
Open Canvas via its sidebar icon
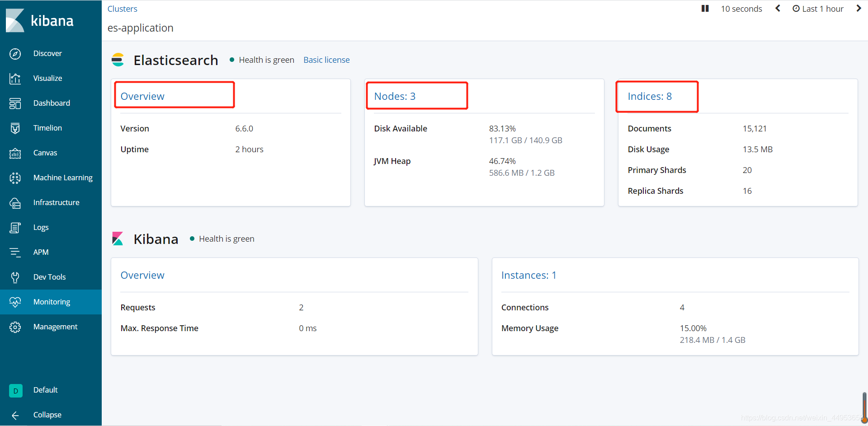[15, 153]
